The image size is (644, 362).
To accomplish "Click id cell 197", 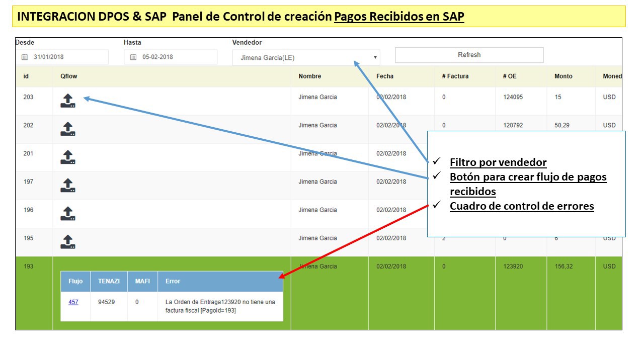I will tap(28, 182).
